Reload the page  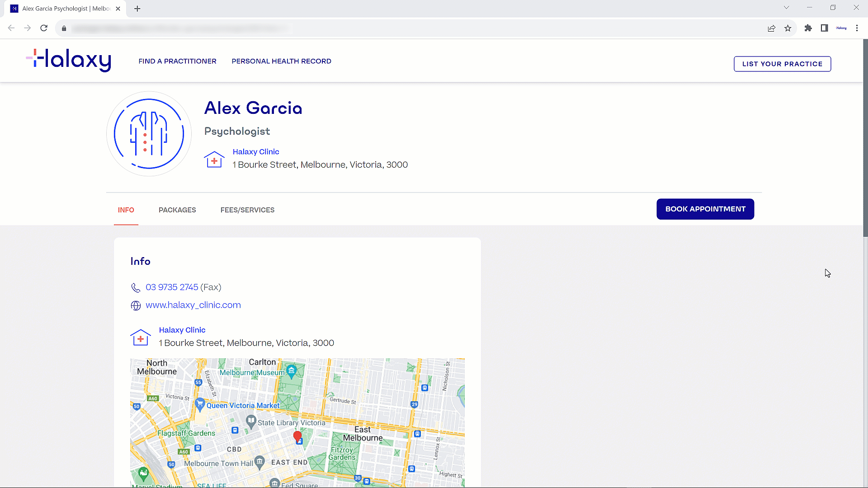(x=44, y=28)
